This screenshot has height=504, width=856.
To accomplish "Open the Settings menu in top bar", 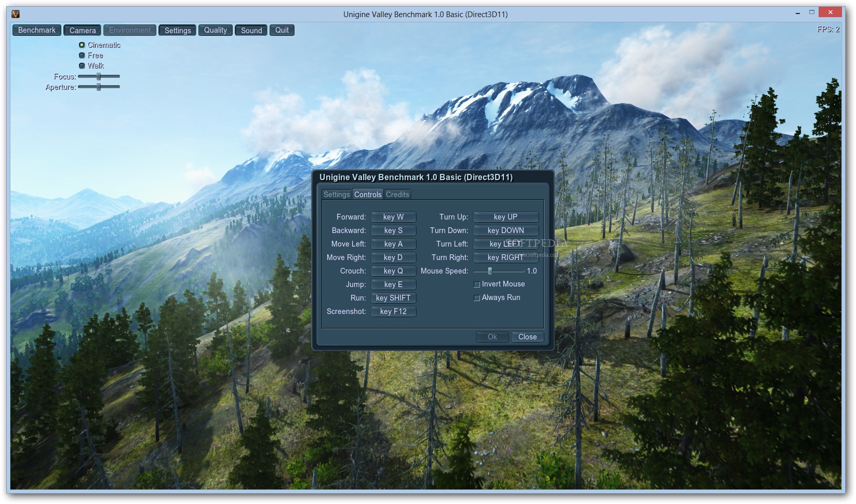I will [178, 30].
